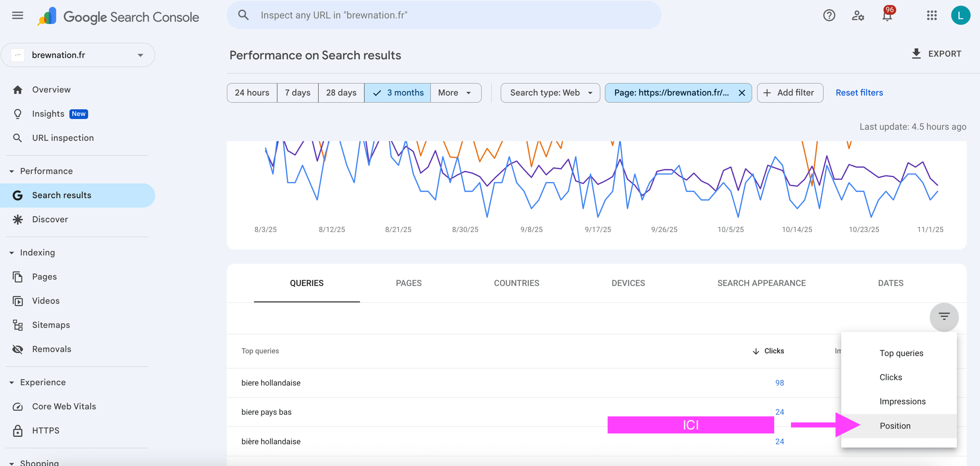This screenshot has width=980, height=466.
Task: Open the Google apps grid
Action: point(931,16)
